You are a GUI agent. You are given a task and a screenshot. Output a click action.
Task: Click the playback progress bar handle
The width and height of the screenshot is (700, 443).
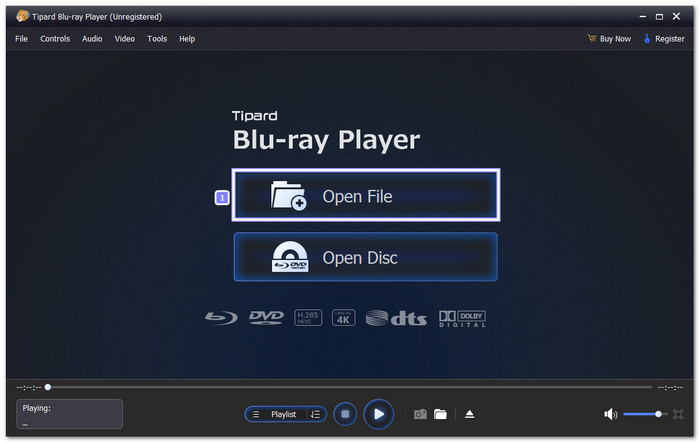48,387
